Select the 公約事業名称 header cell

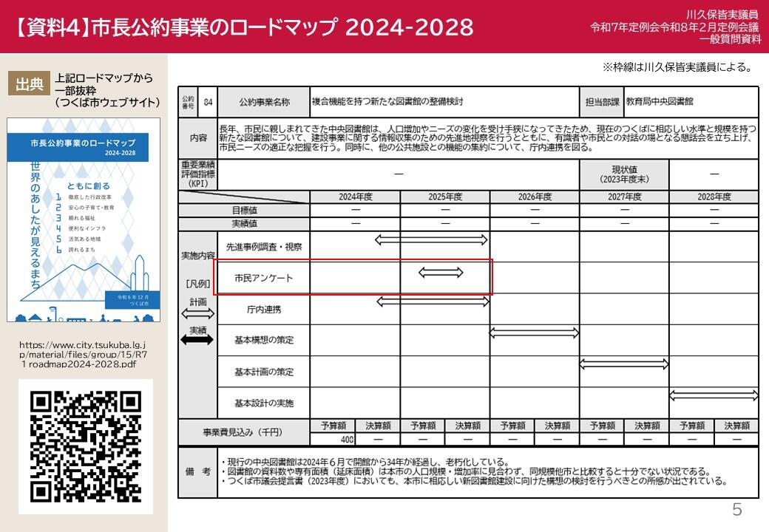[264, 102]
